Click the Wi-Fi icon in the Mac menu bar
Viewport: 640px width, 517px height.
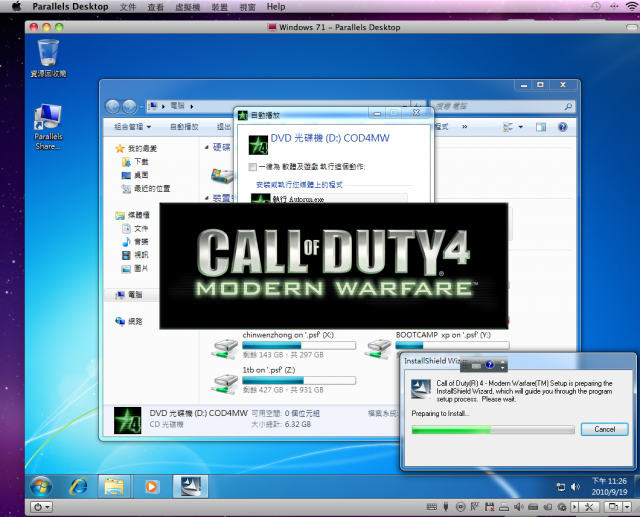pyautogui.click(x=631, y=6)
